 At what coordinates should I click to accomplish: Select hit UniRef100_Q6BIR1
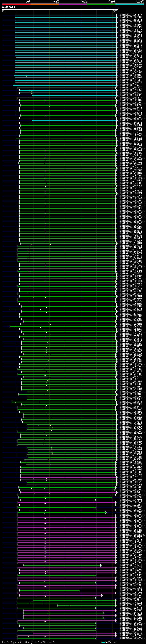click(x=131, y=304)
